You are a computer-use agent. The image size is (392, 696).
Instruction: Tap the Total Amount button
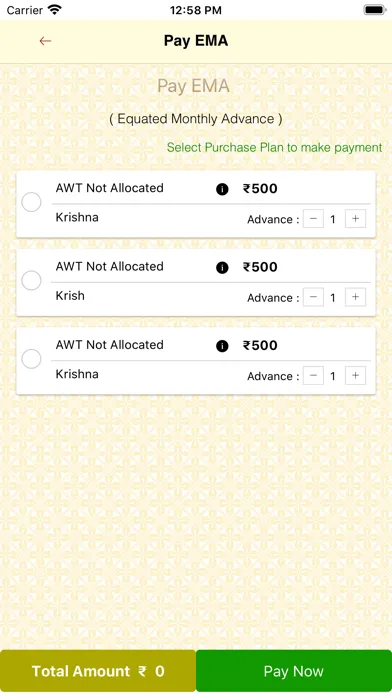pos(98,671)
